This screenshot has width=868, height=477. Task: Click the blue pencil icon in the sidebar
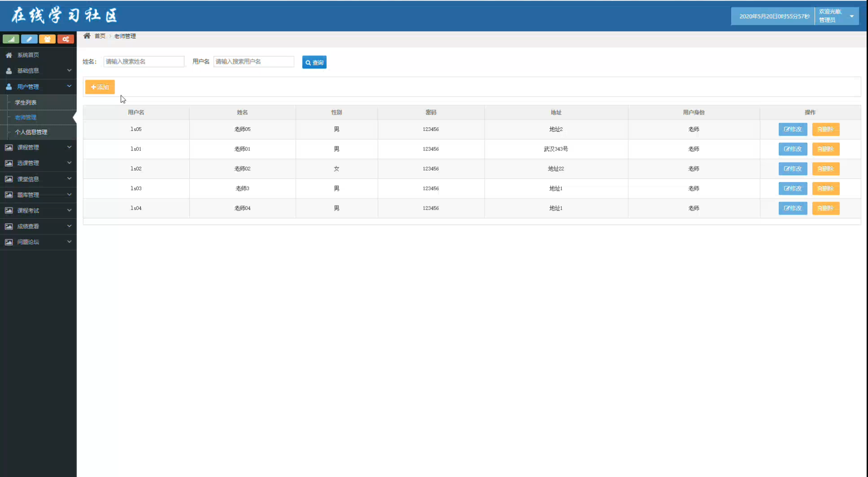(29, 39)
